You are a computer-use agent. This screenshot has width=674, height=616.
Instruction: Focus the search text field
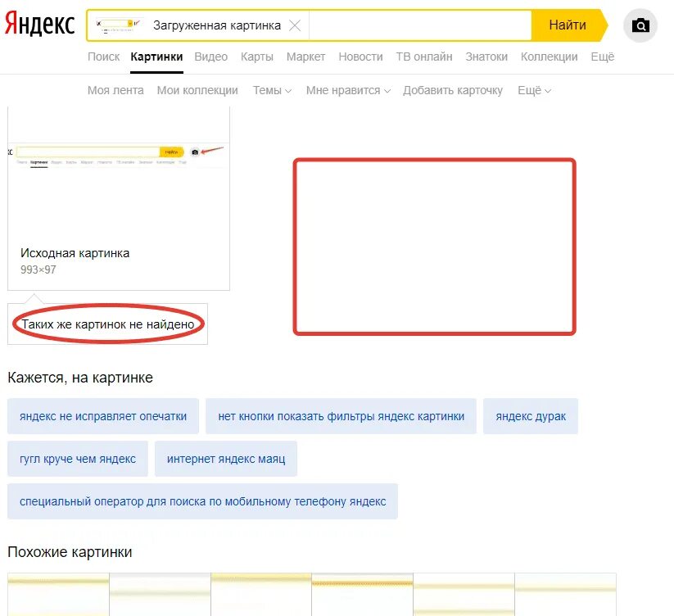point(419,25)
